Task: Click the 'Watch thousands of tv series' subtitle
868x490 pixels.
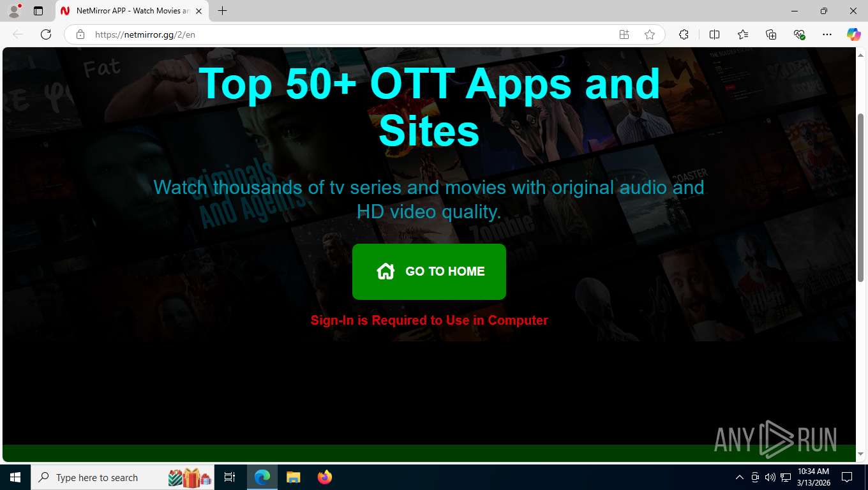Action: tap(429, 199)
